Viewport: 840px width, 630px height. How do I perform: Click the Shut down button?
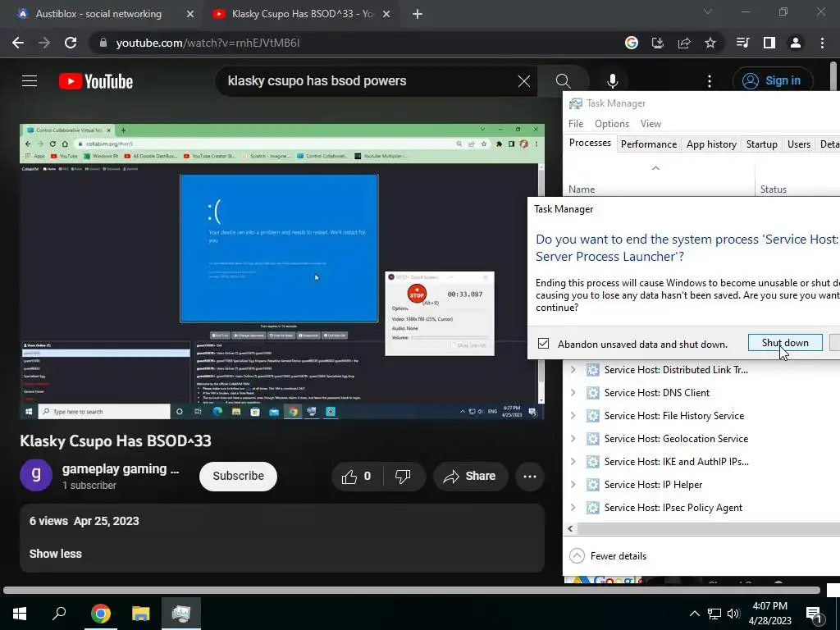point(785,343)
